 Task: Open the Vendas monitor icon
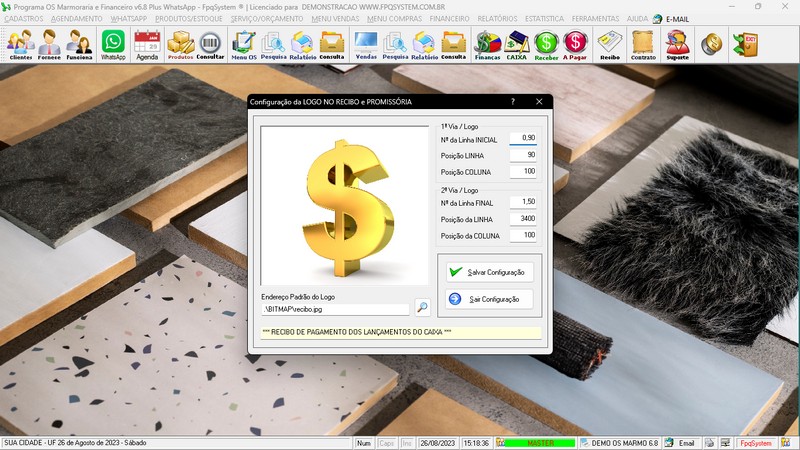[366, 44]
